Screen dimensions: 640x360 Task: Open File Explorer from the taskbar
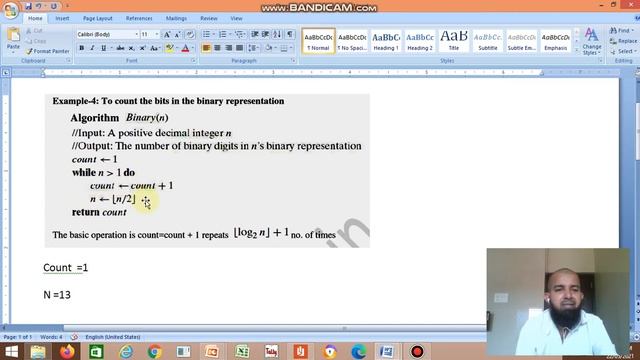38,351
